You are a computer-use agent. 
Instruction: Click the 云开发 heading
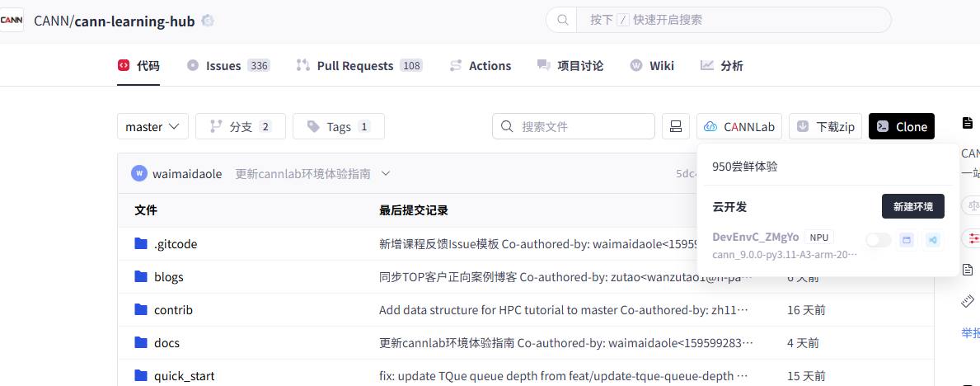[729, 206]
